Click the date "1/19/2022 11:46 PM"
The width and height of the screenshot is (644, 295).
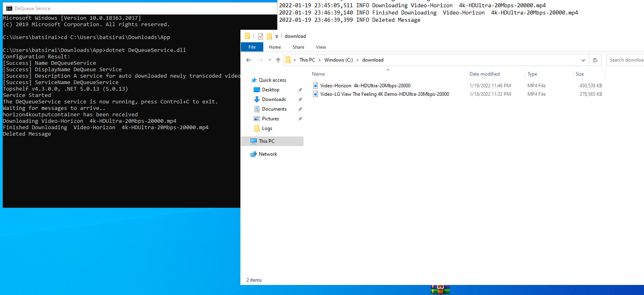point(490,86)
